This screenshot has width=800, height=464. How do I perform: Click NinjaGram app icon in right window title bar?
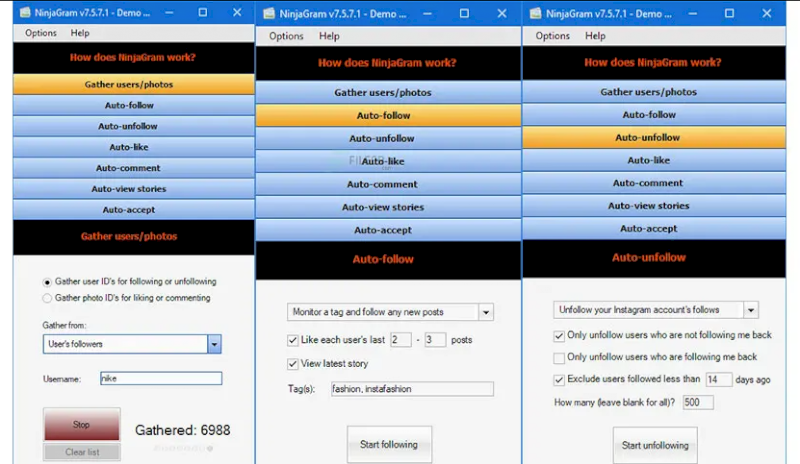click(535, 13)
